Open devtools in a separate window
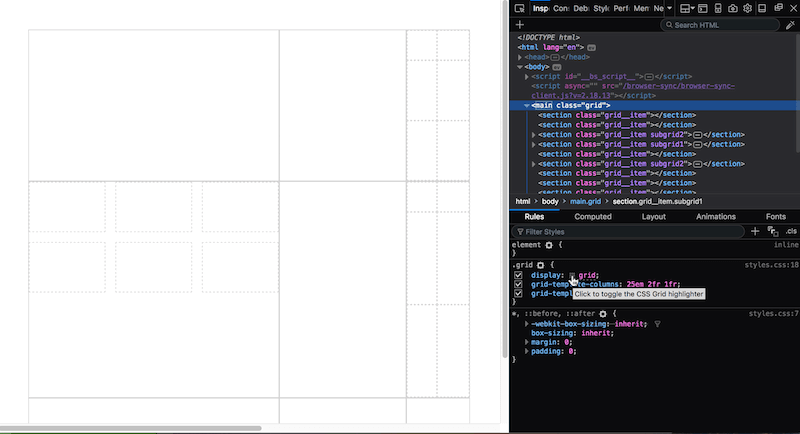Image resolution: width=800 pixels, height=434 pixels. pyautogui.click(x=778, y=8)
